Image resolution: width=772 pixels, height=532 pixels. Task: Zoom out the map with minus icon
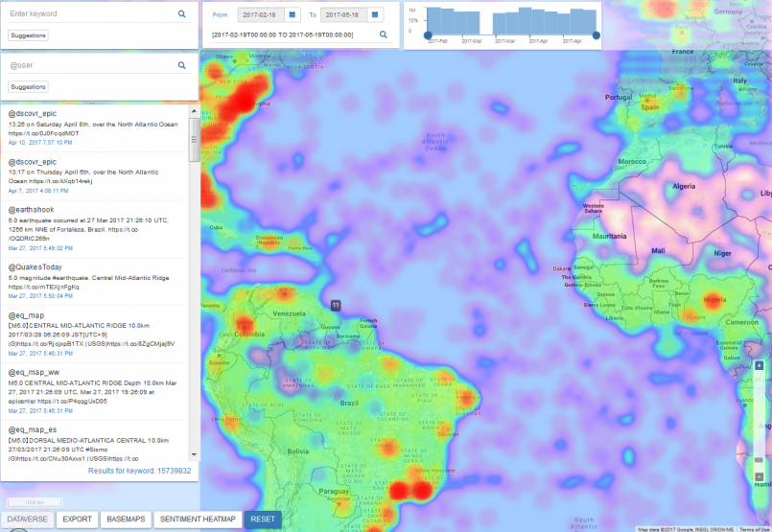tap(759, 476)
